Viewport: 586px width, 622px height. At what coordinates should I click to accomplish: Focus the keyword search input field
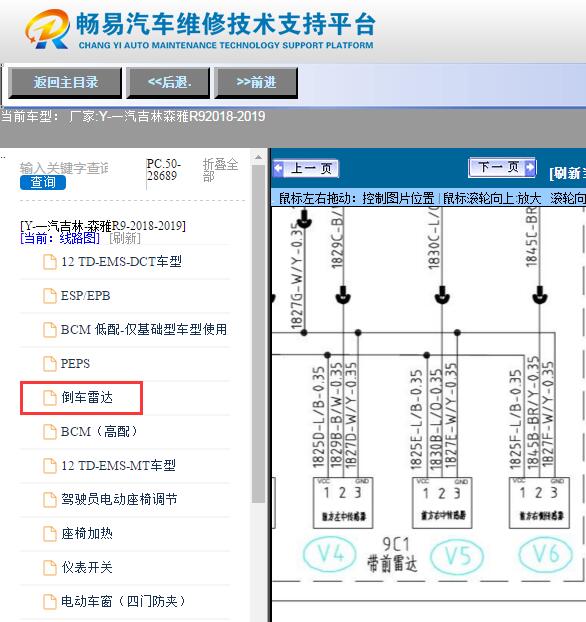(64, 168)
